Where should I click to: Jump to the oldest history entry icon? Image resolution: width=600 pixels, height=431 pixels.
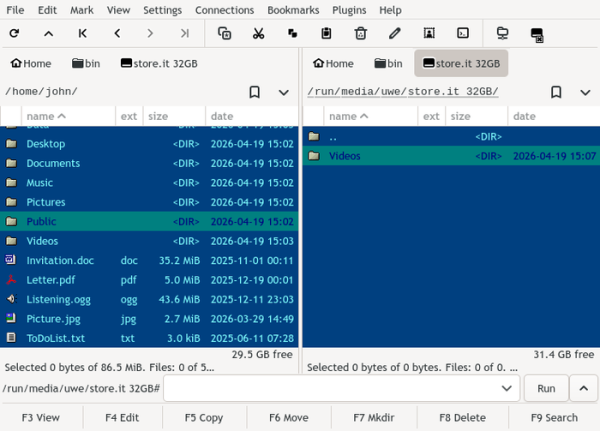82,33
